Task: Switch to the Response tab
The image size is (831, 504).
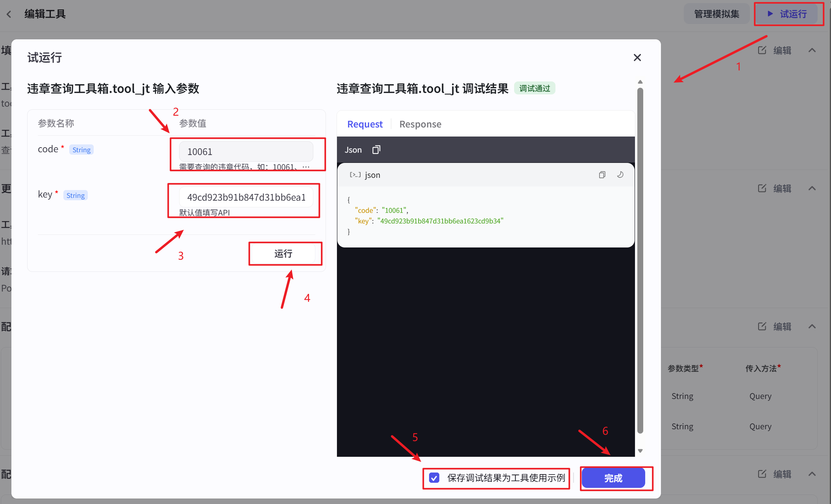Action: 420,124
